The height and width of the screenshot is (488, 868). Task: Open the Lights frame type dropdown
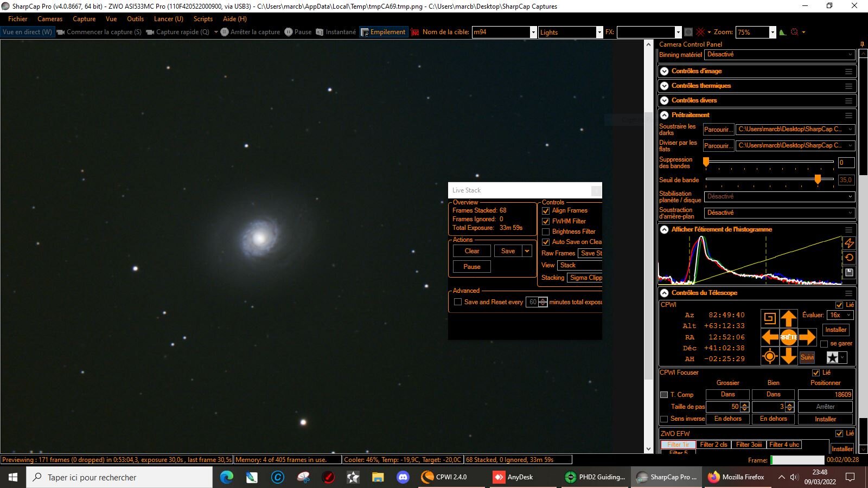(599, 33)
